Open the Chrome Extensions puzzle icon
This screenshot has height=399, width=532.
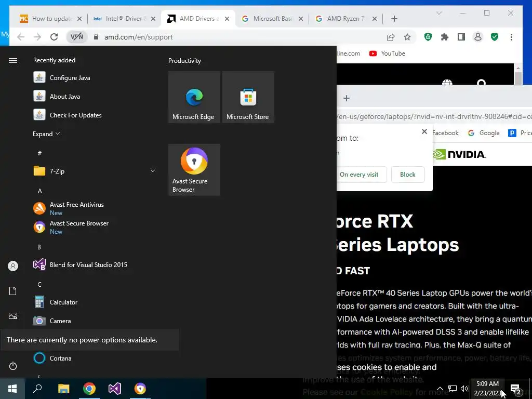pyautogui.click(x=445, y=37)
